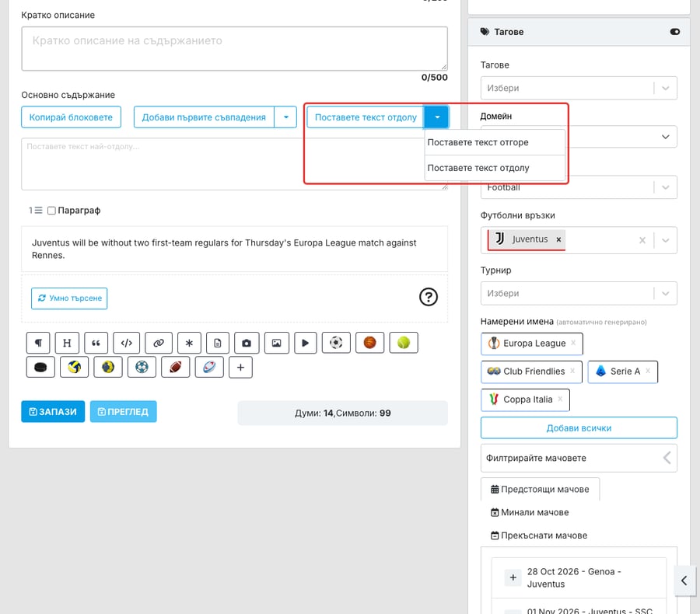Click the 'Добави всички' button
Image resolution: width=700 pixels, height=614 pixels.
click(x=579, y=428)
